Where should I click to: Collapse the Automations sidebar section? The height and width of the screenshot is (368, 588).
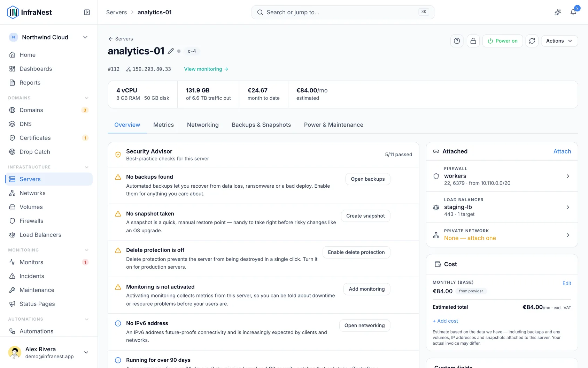86,319
